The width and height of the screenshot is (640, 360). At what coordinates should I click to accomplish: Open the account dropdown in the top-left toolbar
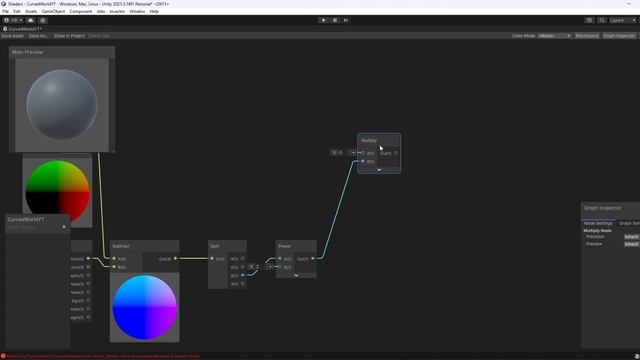click(13, 20)
